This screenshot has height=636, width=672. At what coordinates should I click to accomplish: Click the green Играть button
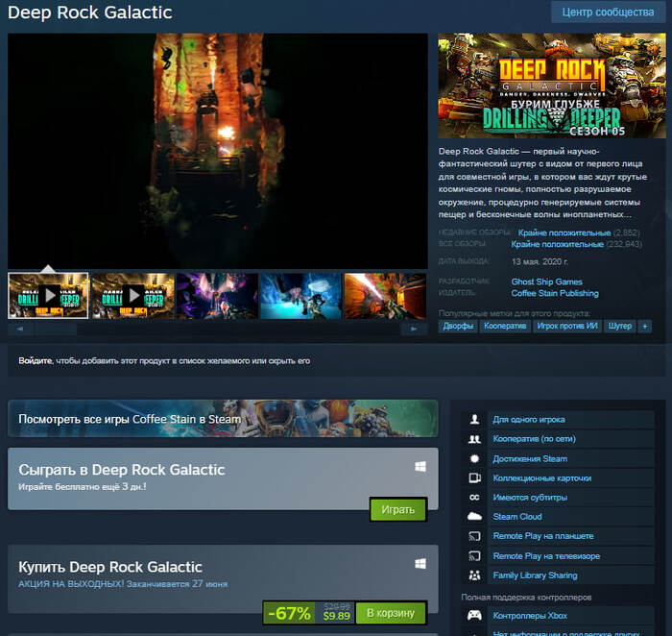click(x=398, y=509)
